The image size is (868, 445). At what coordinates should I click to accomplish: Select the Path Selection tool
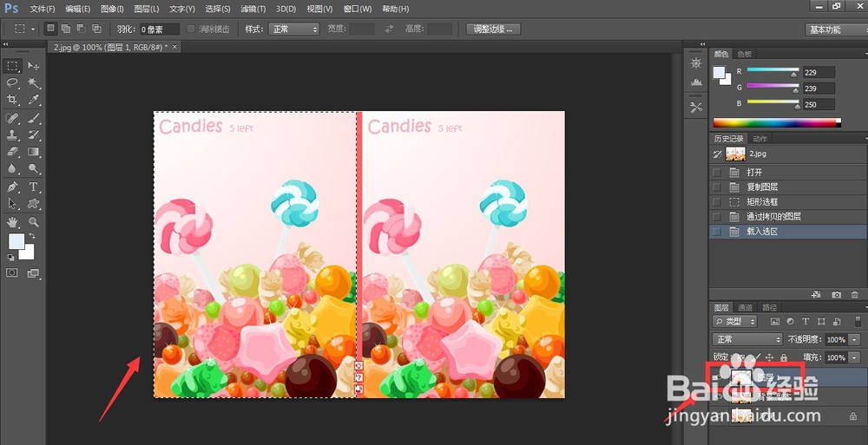[12, 204]
